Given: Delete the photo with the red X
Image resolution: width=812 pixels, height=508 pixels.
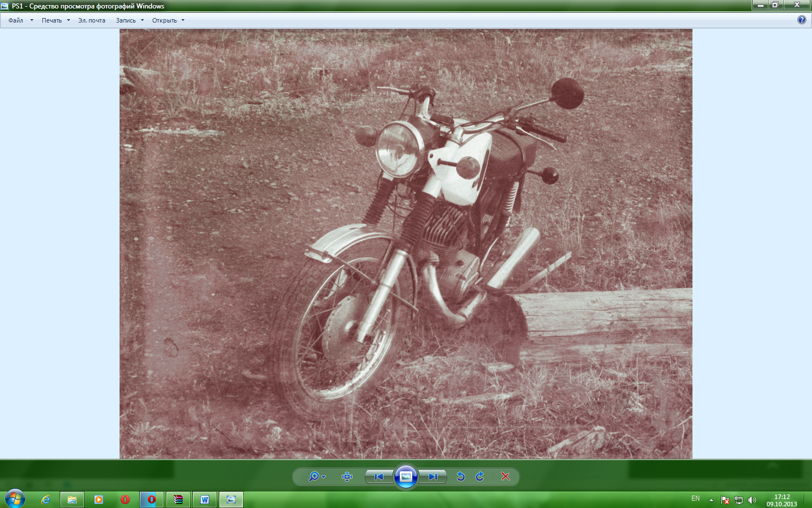Looking at the screenshot, I should pyautogui.click(x=505, y=477).
